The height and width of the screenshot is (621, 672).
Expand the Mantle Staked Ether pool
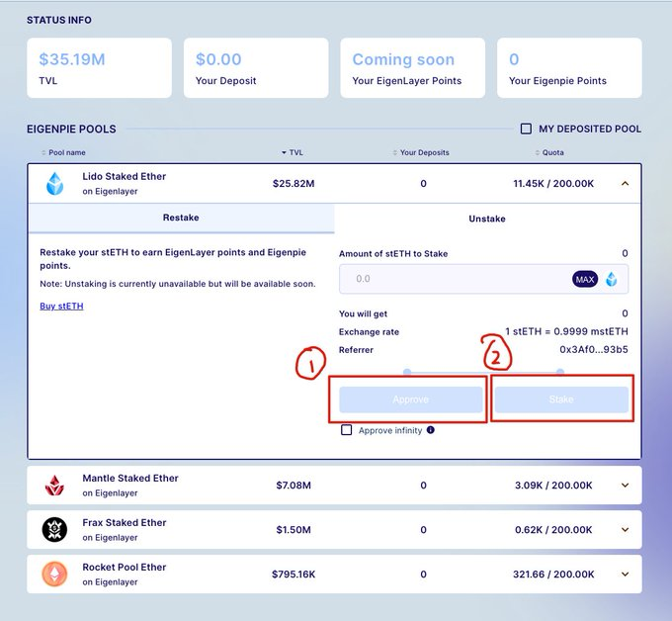(x=626, y=486)
